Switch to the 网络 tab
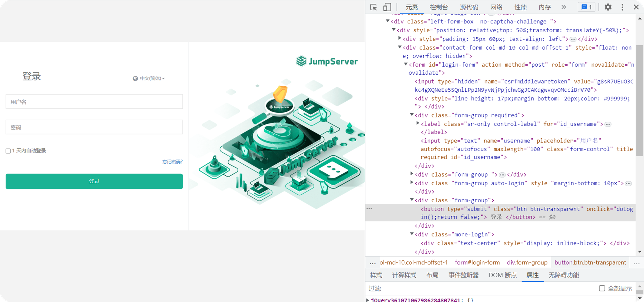 pyautogui.click(x=496, y=7)
